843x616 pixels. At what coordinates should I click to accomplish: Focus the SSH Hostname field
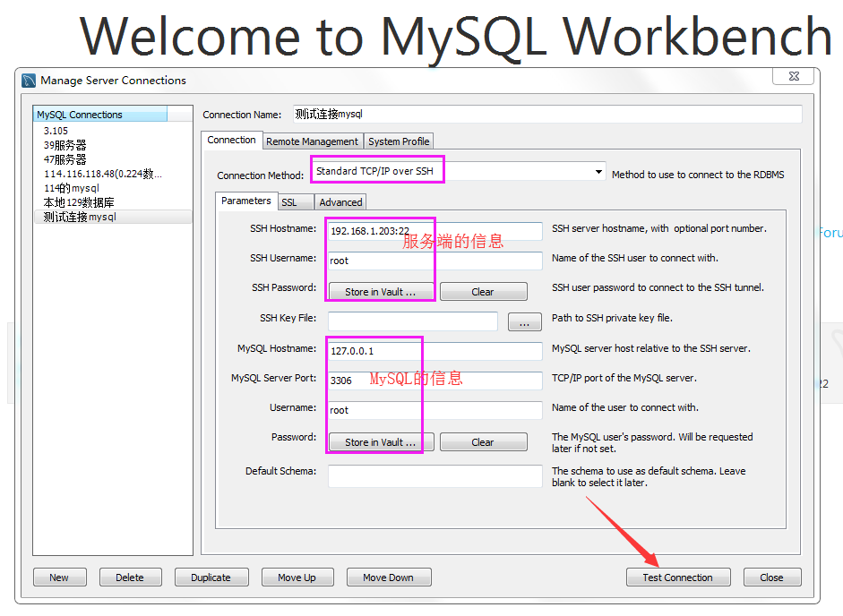435,231
